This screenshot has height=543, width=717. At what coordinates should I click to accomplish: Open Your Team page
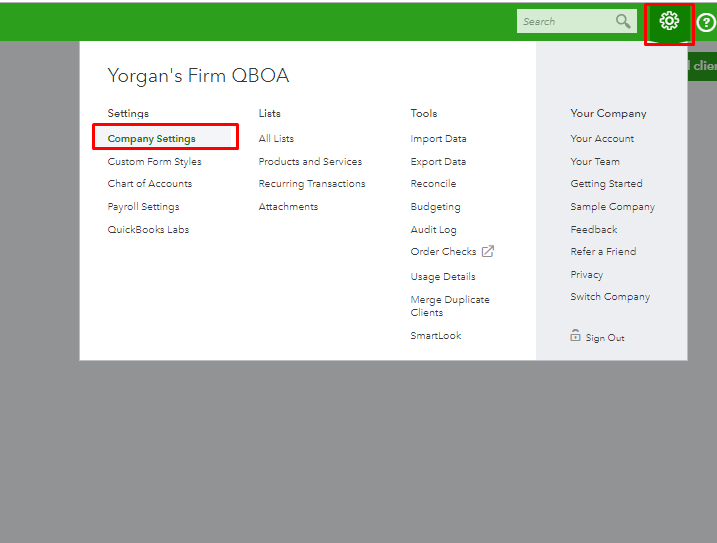(595, 161)
